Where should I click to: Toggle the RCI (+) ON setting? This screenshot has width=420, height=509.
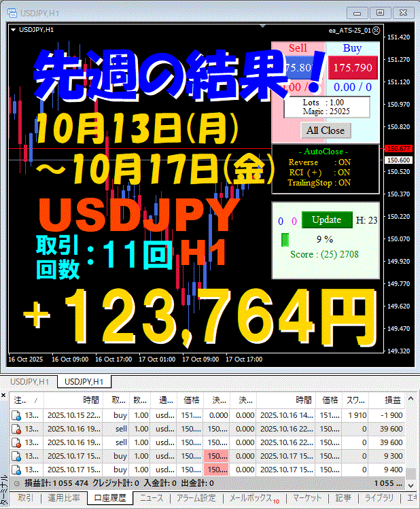tap(319, 173)
